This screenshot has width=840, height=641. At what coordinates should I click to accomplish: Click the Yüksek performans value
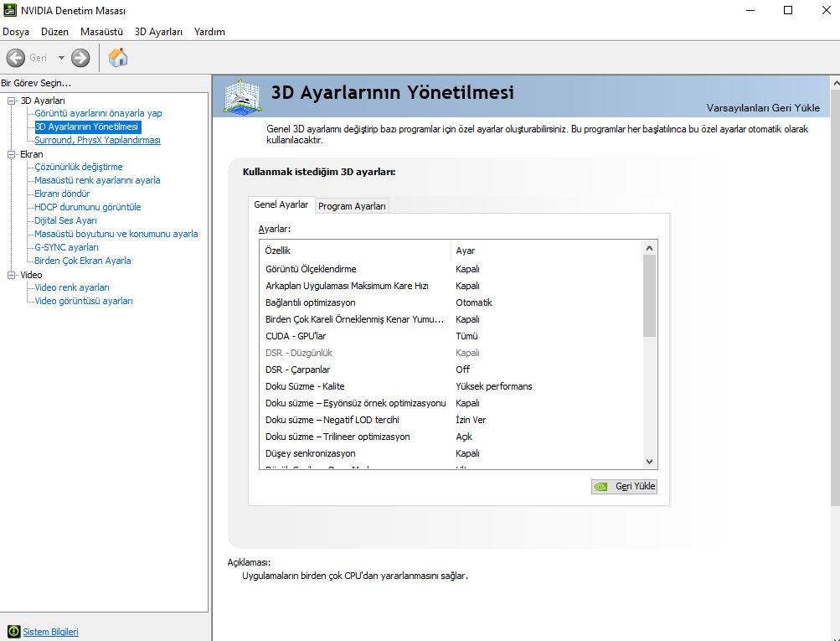coord(494,386)
